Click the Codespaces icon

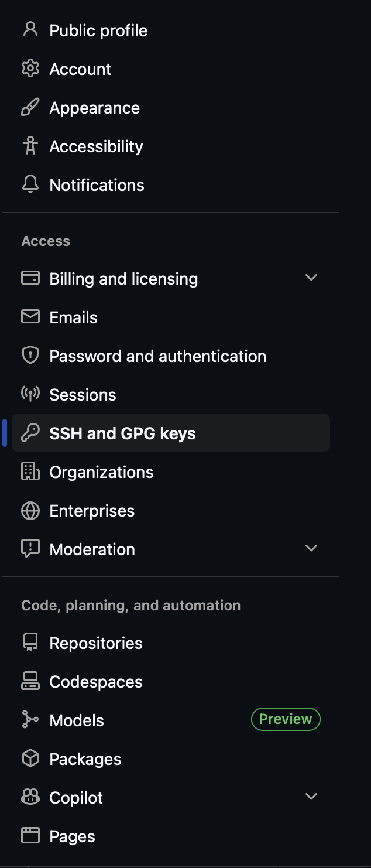coord(30,681)
